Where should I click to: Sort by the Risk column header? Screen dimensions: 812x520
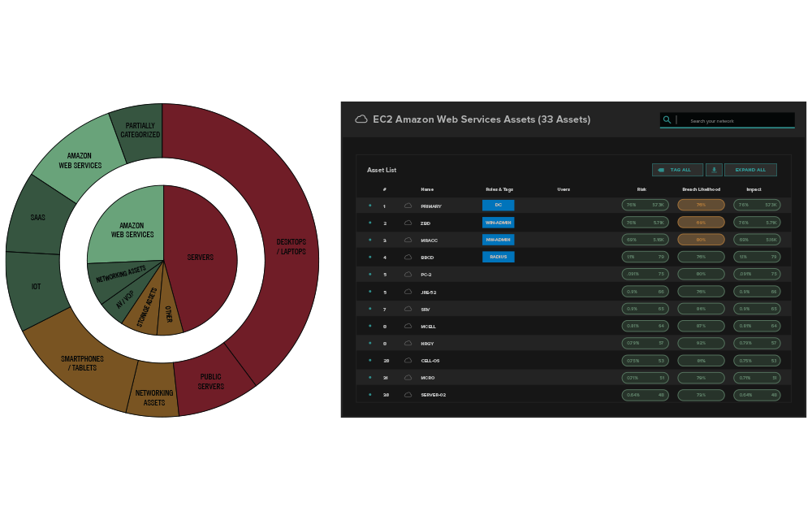[x=641, y=189]
